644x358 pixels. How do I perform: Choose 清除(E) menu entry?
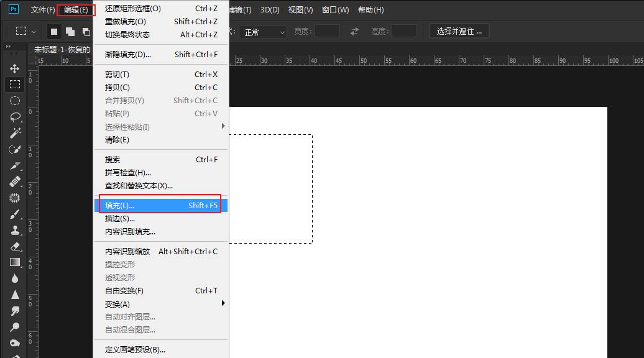tap(161, 140)
